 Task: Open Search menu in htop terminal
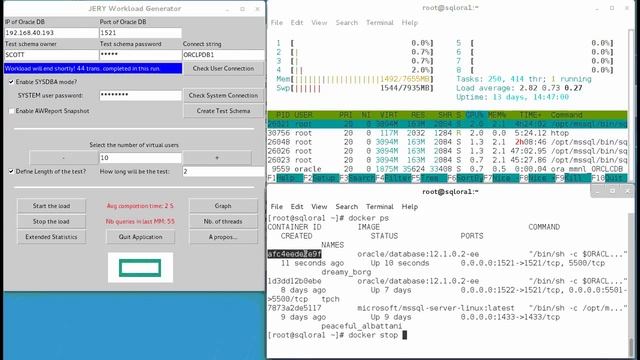click(347, 23)
